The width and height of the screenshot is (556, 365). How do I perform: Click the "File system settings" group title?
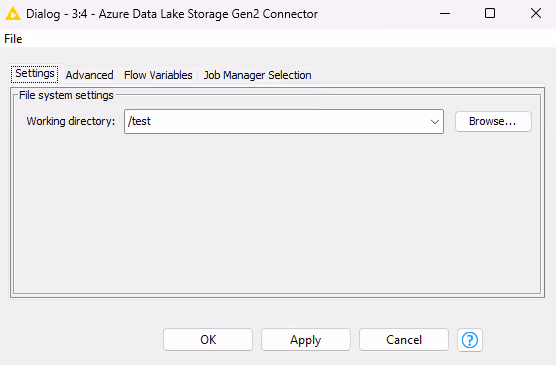66,95
